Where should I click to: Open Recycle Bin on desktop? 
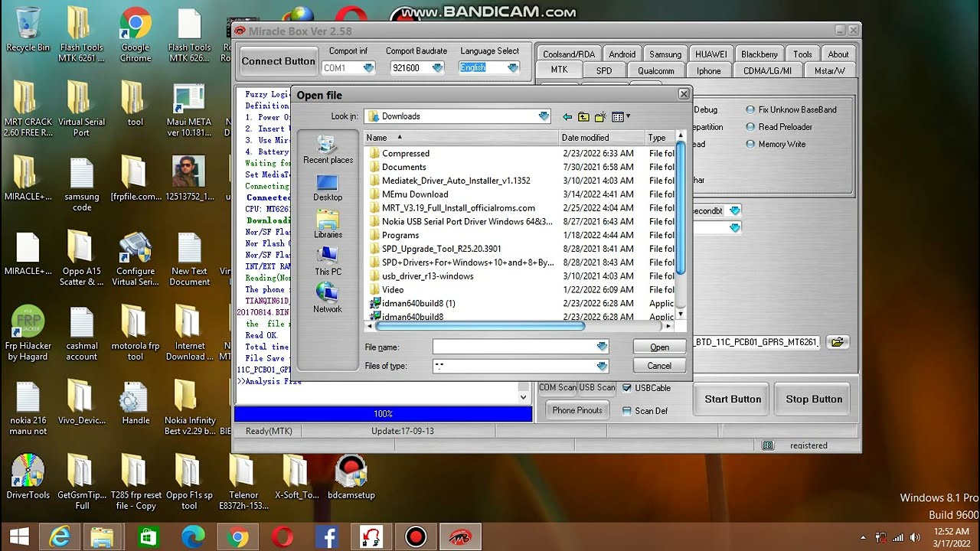[x=28, y=29]
